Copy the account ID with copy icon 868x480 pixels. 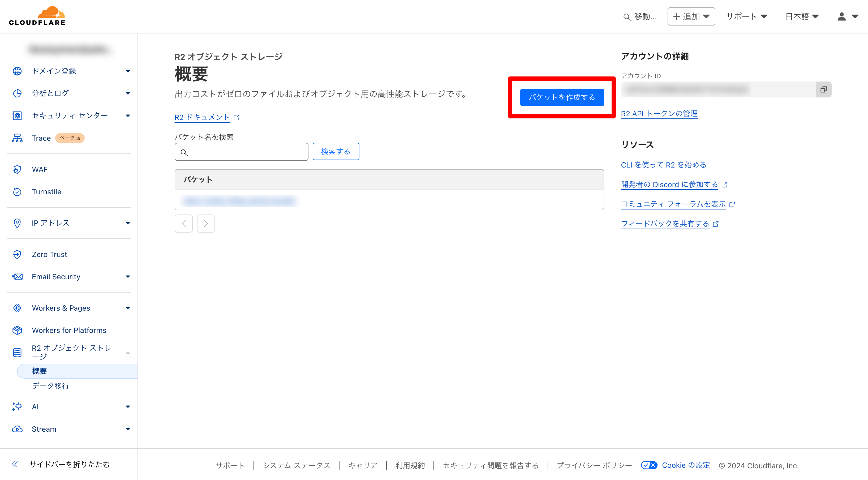823,90
